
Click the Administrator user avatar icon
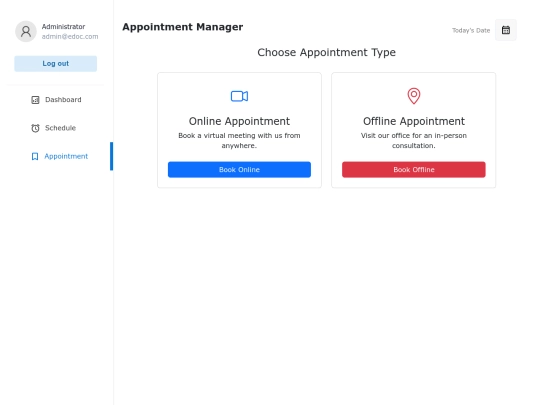click(x=26, y=31)
